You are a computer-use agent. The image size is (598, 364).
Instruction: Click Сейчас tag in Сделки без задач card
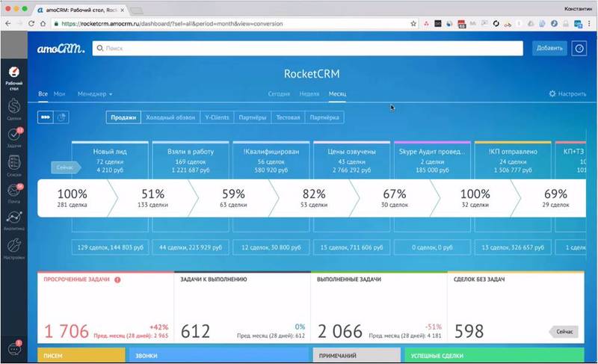pos(564,330)
